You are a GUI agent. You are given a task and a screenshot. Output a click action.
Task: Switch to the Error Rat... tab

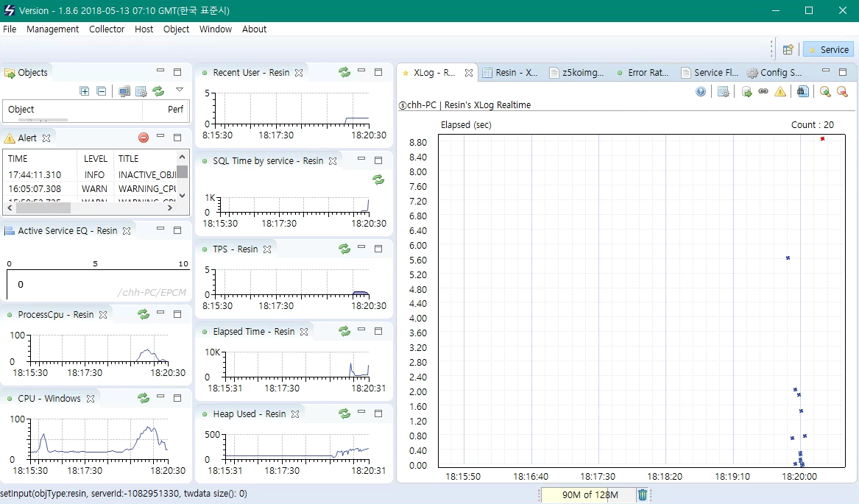(643, 72)
